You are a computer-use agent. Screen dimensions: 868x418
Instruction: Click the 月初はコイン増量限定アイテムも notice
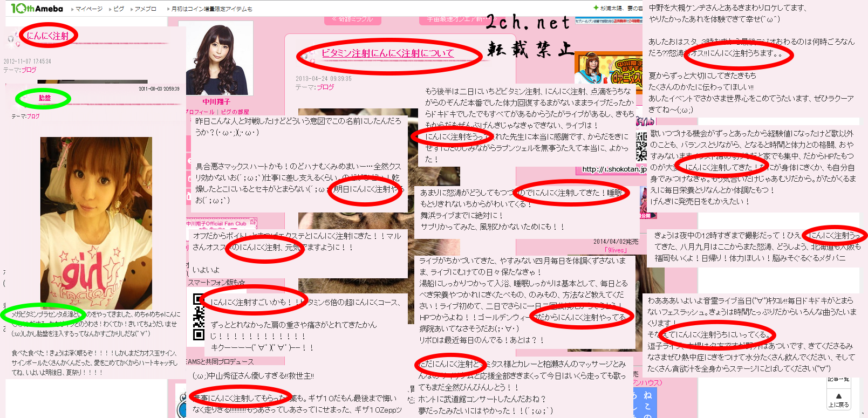[211, 9]
